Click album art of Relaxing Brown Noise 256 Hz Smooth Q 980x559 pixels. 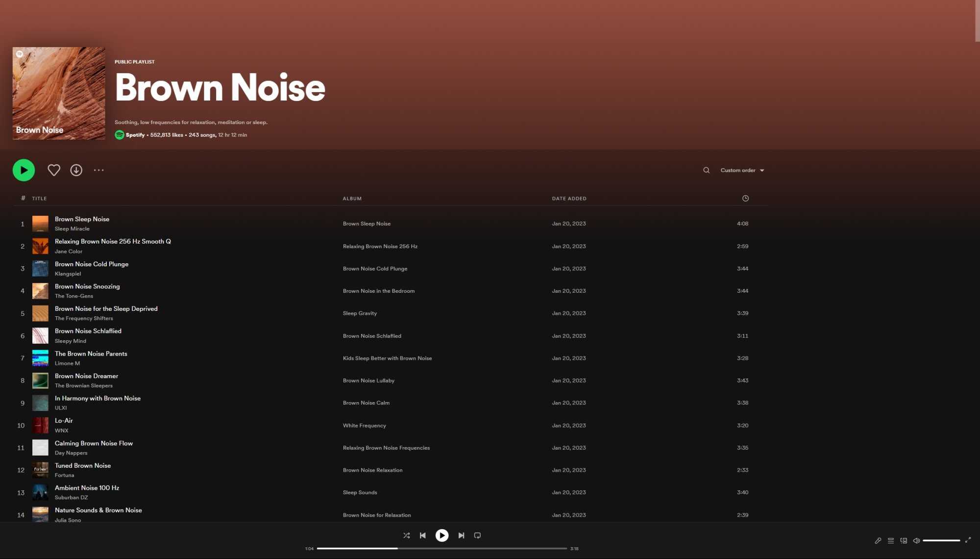pos(40,246)
